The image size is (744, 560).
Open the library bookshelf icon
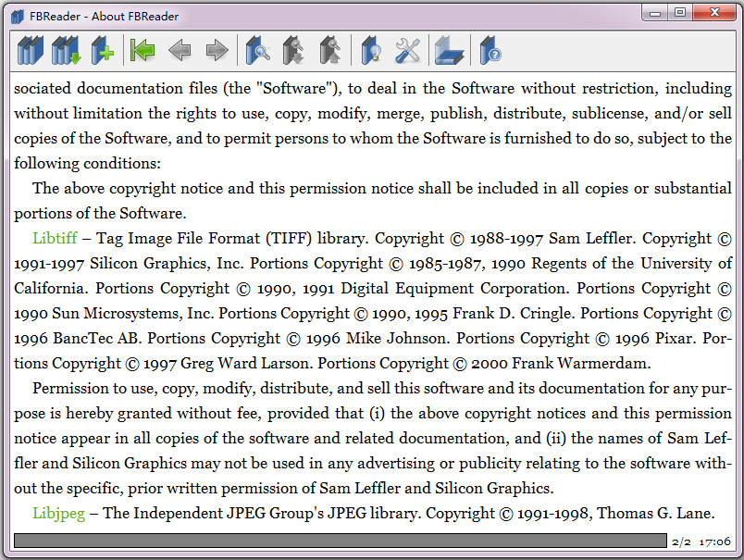tap(30, 50)
